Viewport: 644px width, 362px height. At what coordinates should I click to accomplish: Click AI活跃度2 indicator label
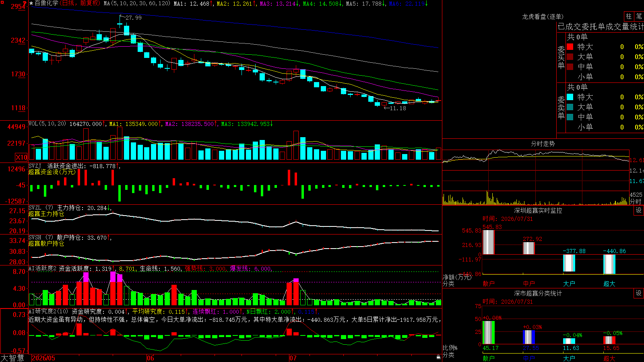point(43,268)
